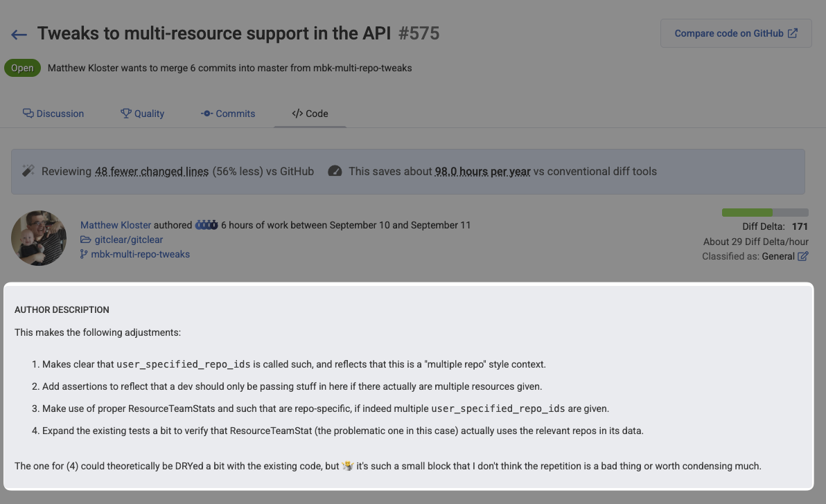Click the work-hours commit dots icon
Image resolution: width=826 pixels, height=504 pixels.
point(206,225)
